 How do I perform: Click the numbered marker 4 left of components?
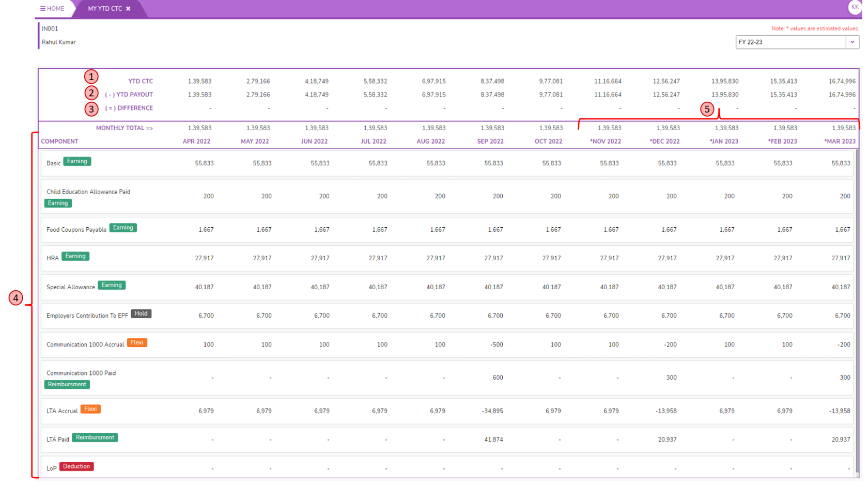click(x=16, y=298)
